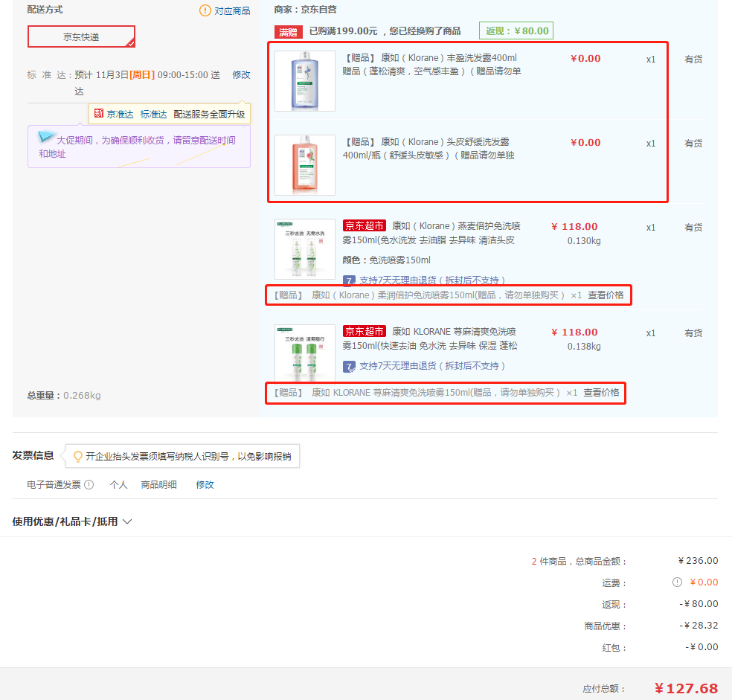Click 修改 next to delivery time
The width and height of the screenshot is (732, 700).
point(241,74)
